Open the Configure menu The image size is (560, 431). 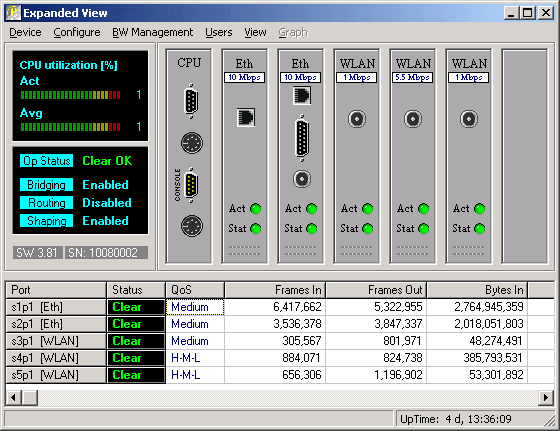(x=77, y=32)
